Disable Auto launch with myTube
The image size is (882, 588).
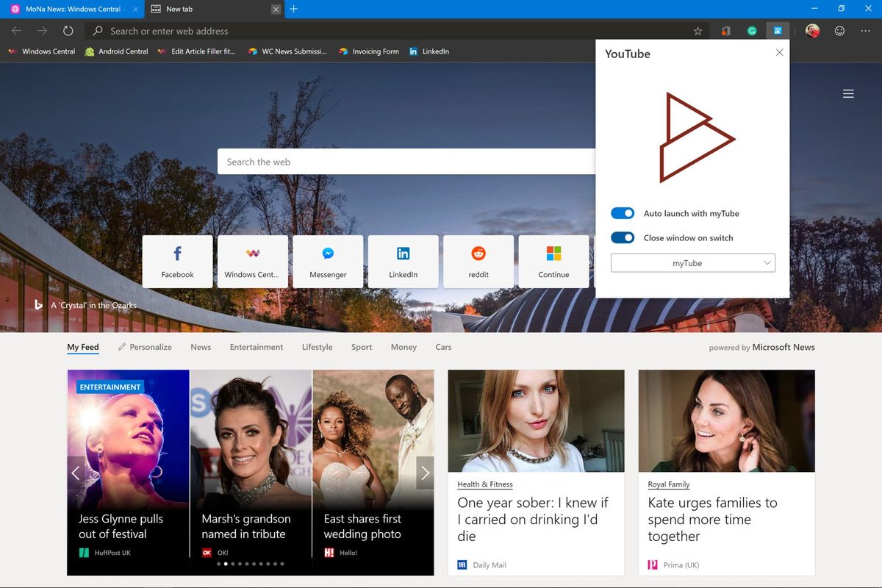coord(623,213)
